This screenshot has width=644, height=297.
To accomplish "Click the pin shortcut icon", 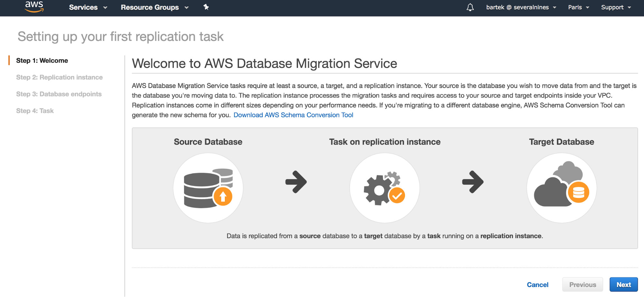I will 206,7.
